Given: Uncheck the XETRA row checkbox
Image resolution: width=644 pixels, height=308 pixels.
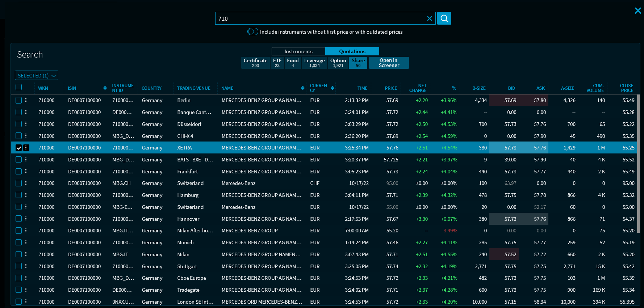Looking at the screenshot, I should coord(19,148).
